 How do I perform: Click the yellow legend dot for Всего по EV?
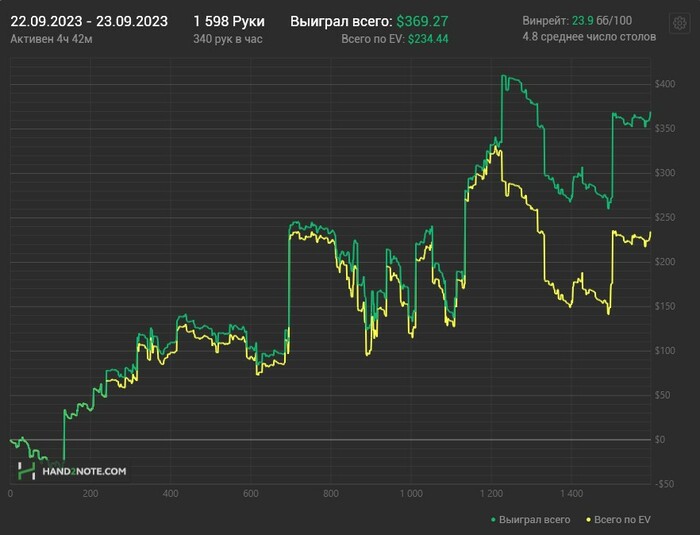click(588, 520)
